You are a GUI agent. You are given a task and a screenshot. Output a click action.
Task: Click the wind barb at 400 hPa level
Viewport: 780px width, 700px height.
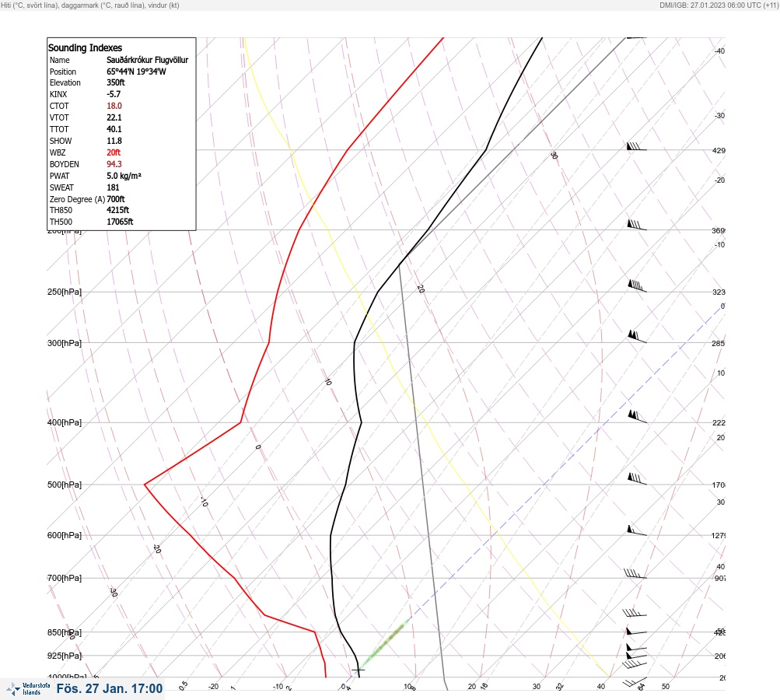pyautogui.click(x=637, y=417)
